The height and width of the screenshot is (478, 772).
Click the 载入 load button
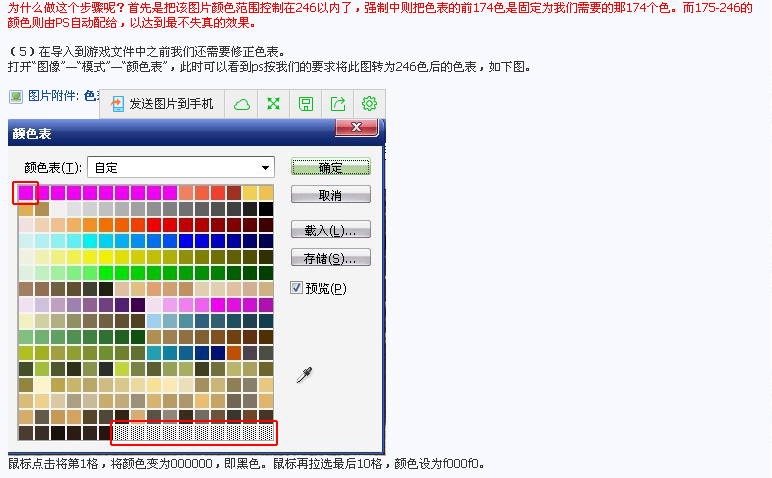(x=330, y=230)
